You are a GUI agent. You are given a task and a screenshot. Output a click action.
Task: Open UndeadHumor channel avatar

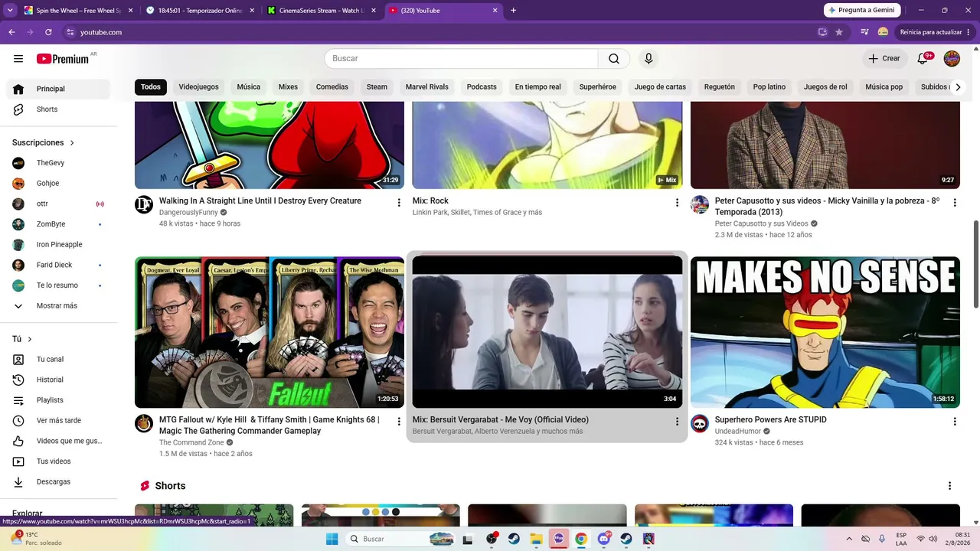[700, 423]
